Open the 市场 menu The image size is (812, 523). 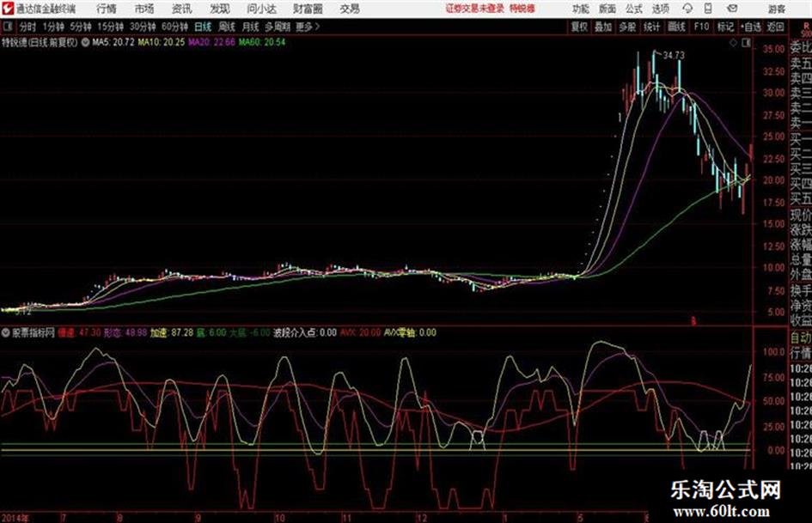(x=144, y=9)
